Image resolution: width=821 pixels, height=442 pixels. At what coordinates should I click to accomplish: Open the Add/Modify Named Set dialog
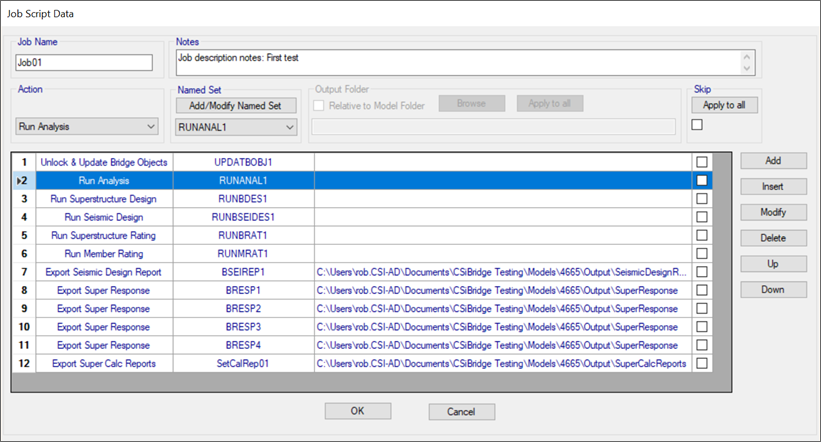click(x=236, y=105)
